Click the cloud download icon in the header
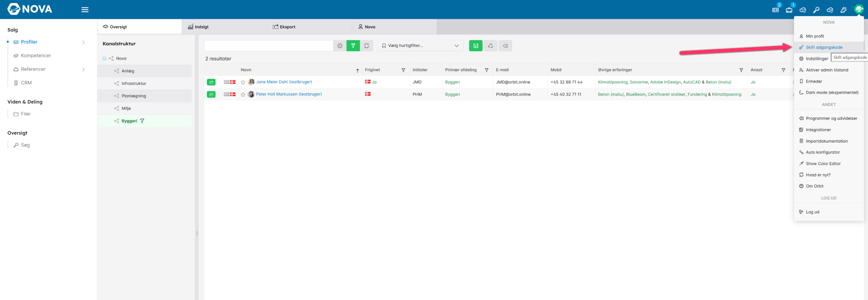This screenshot has width=868, height=300. [x=803, y=10]
